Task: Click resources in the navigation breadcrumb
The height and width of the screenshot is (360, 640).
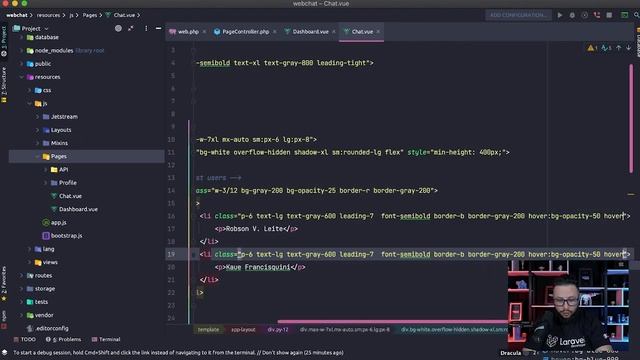Action: coord(48,15)
